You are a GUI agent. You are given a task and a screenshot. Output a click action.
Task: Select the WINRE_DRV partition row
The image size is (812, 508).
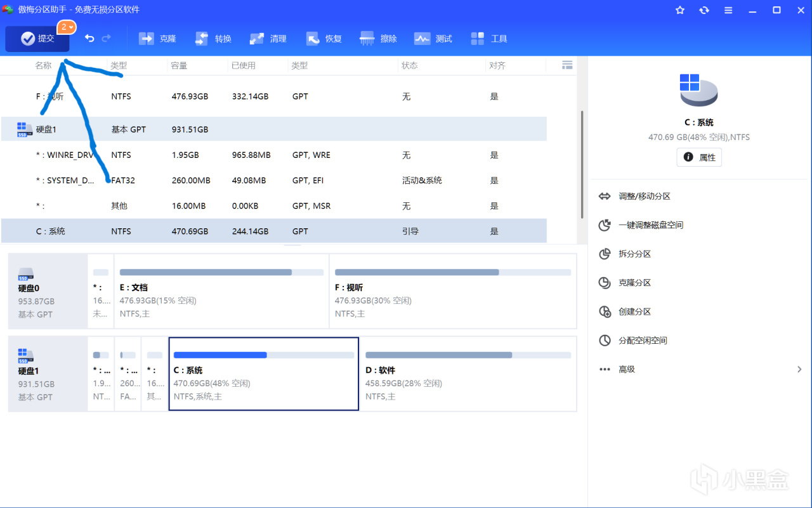pyautogui.click(x=273, y=155)
